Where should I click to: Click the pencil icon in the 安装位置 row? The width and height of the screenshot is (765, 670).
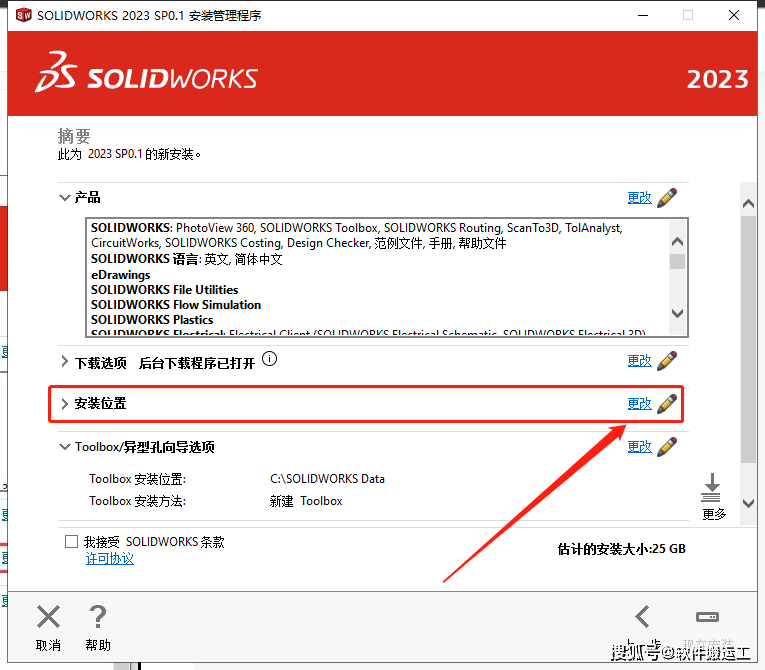(667, 404)
